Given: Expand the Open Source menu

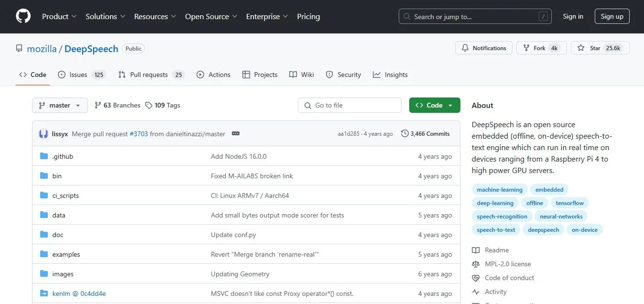Looking at the screenshot, I should [211, 16].
